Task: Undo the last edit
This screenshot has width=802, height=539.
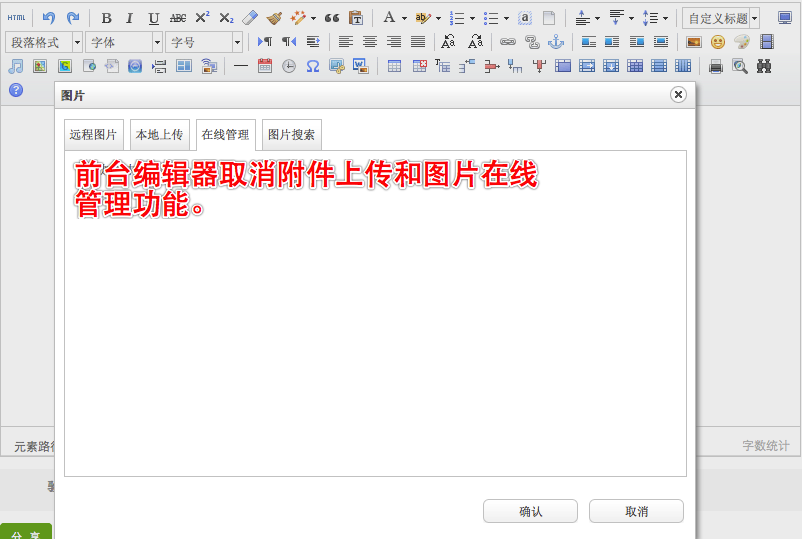Action: tap(49, 18)
